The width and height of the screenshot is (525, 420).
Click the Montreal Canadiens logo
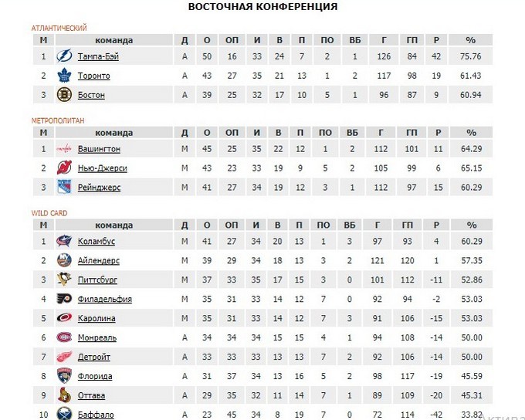pyautogui.click(x=64, y=337)
